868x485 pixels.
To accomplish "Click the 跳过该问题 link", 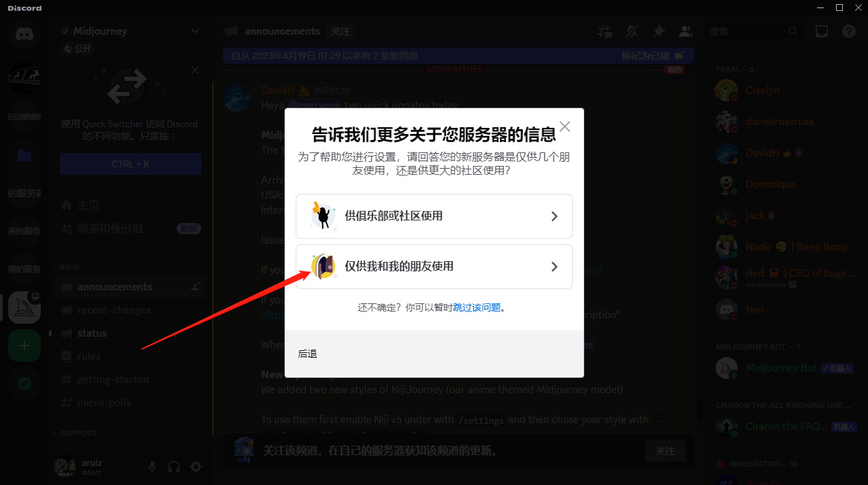I will [477, 307].
